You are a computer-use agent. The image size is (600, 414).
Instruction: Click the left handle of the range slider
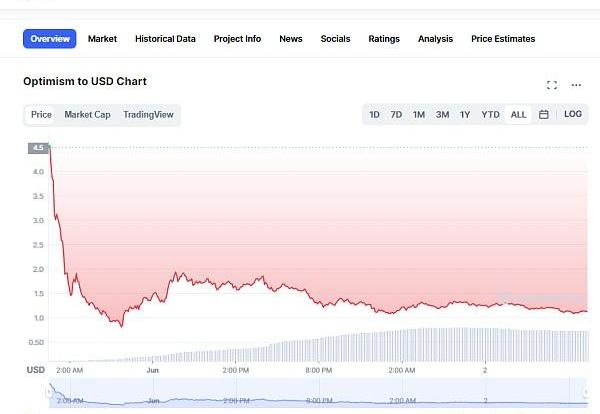click(x=49, y=392)
